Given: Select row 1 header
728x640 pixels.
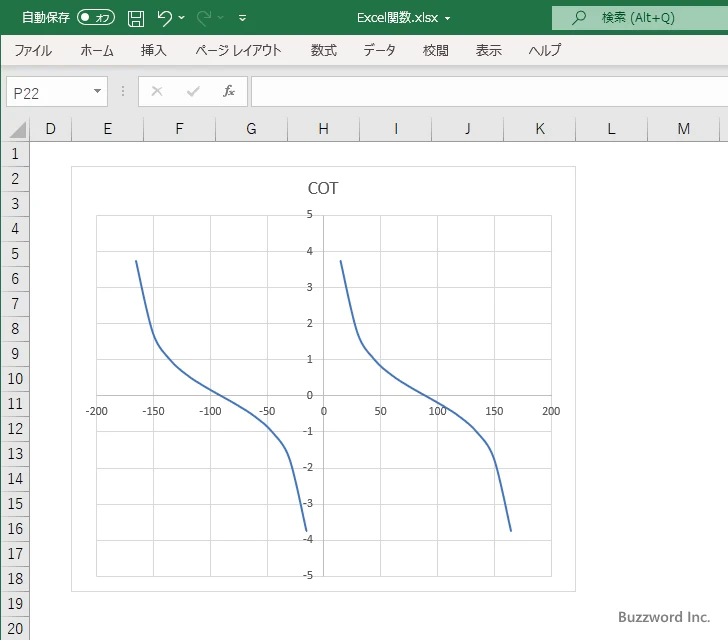Looking at the screenshot, I should [x=15, y=154].
